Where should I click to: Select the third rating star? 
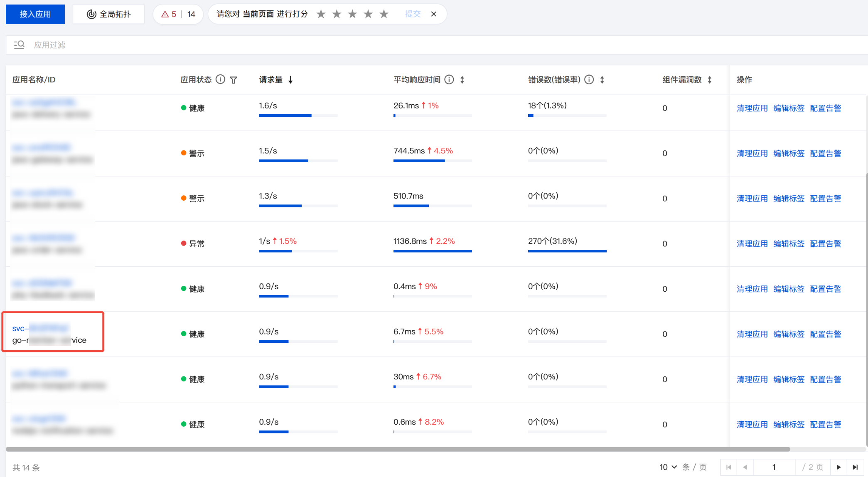click(352, 14)
